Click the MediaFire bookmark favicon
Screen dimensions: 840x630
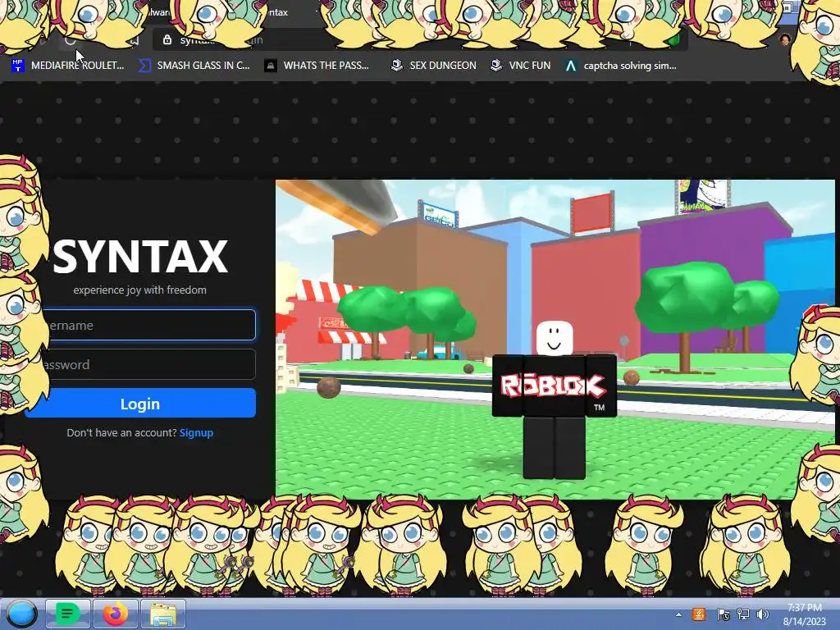click(x=18, y=66)
